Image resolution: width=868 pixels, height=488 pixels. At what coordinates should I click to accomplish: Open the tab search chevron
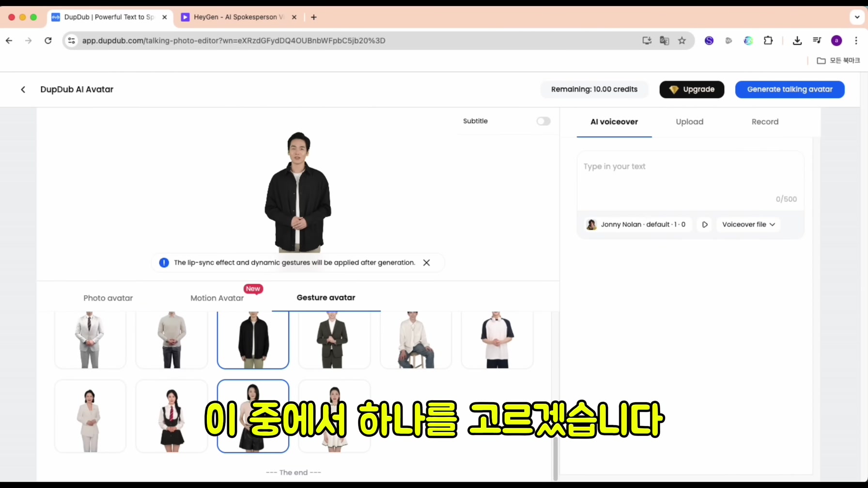tap(857, 17)
